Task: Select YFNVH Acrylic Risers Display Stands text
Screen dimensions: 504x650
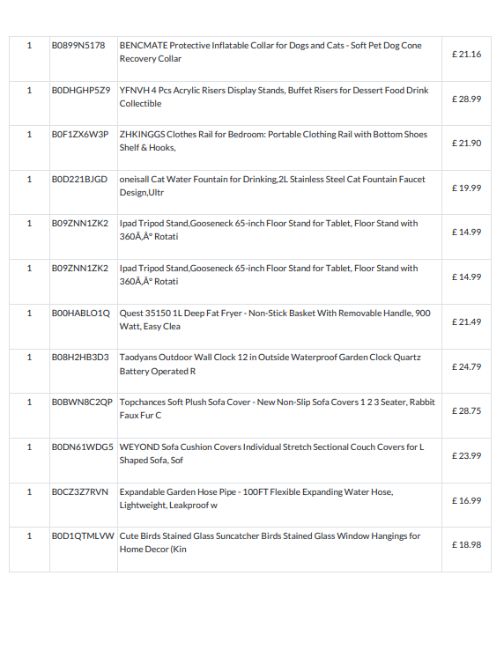Action: point(274,97)
